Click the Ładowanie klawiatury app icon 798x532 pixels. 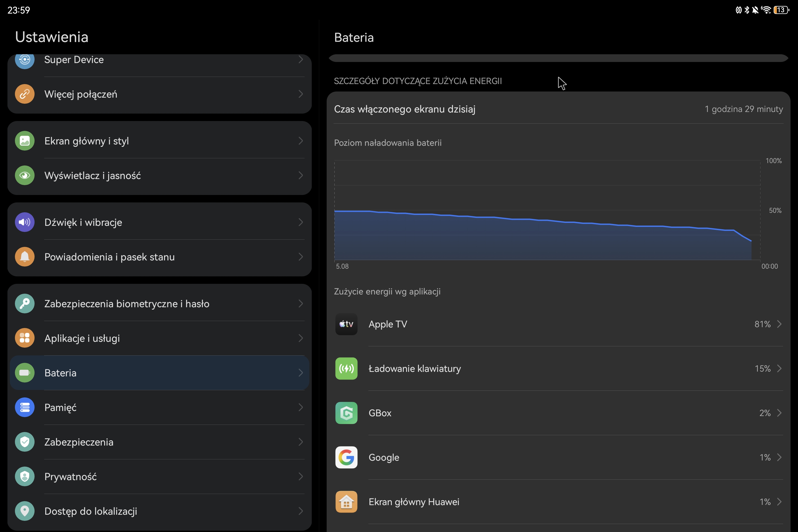[x=346, y=369]
